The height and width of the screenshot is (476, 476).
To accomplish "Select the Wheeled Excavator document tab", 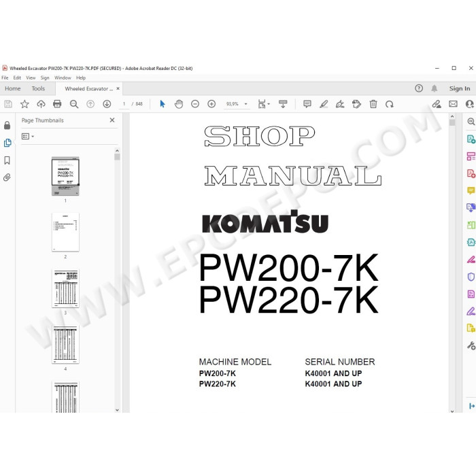I will 88,88.
